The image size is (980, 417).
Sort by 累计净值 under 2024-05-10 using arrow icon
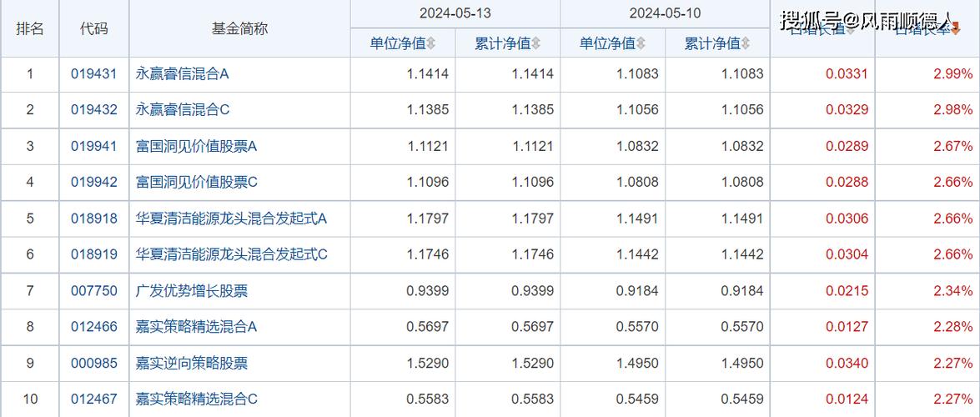click(x=746, y=43)
